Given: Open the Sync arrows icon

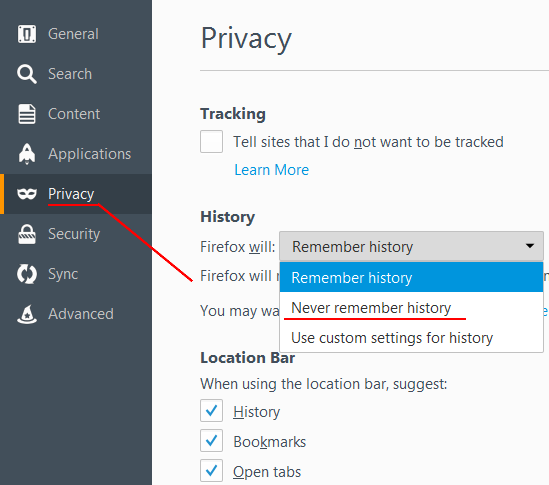Looking at the screenshot, I should point(27,274).
